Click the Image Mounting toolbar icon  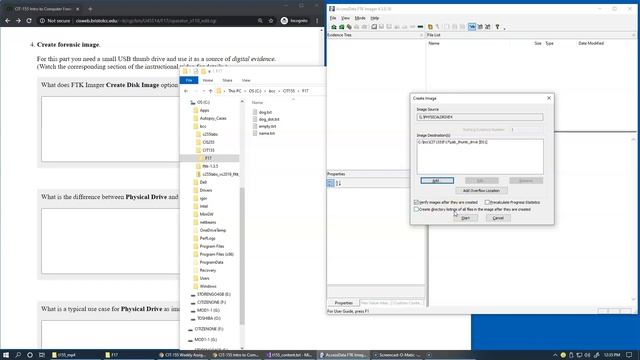tap(349, 27)
